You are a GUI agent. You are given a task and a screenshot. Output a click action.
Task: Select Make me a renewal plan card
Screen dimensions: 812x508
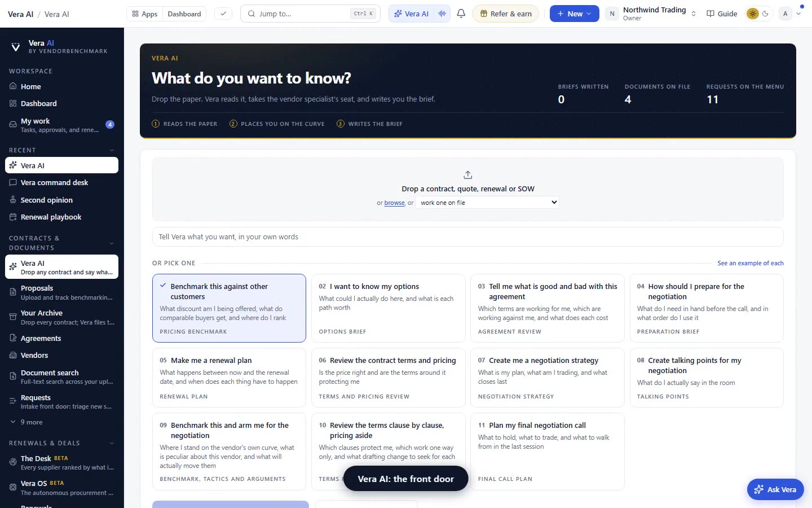coord(229,378)
